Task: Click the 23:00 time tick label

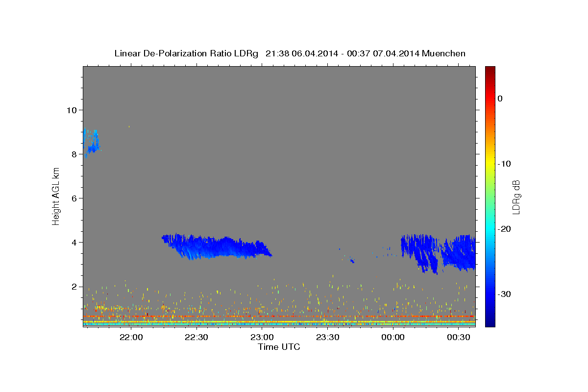Action: [262, 337]
